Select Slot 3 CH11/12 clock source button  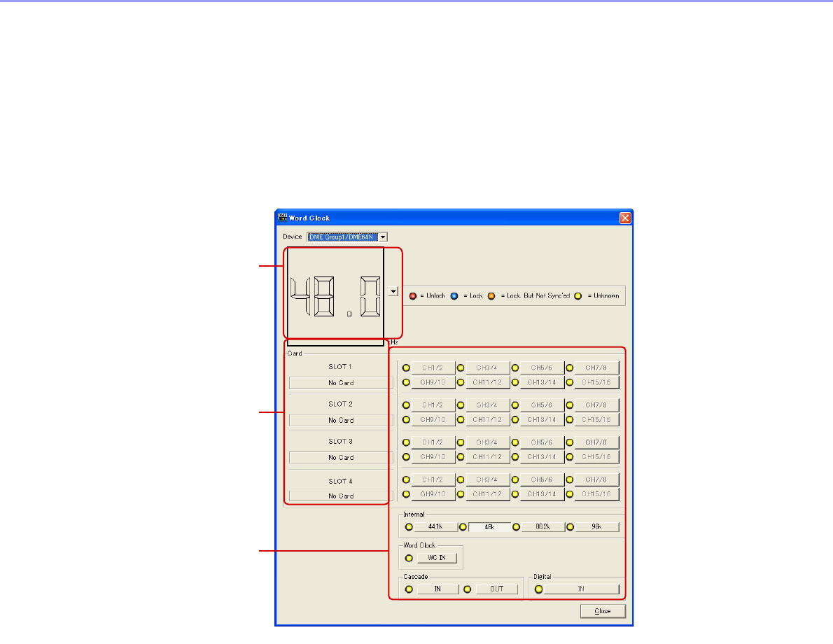coord(487,457)
